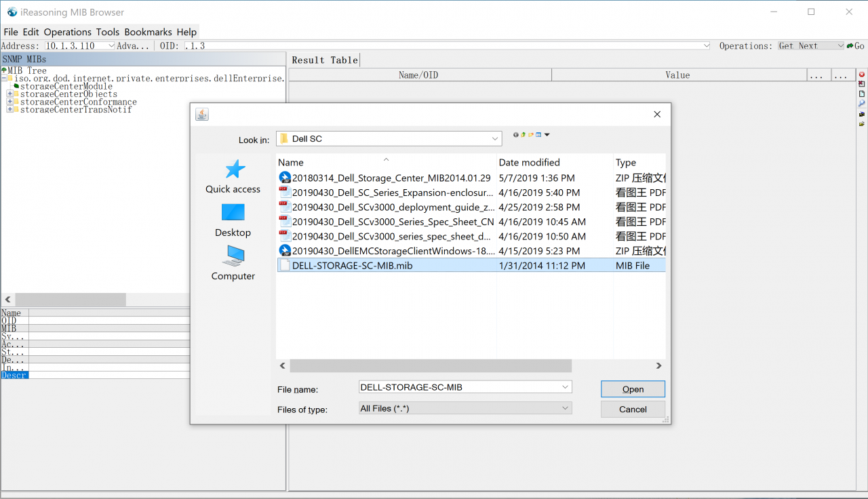Open the Tools menu

[108, 32]
